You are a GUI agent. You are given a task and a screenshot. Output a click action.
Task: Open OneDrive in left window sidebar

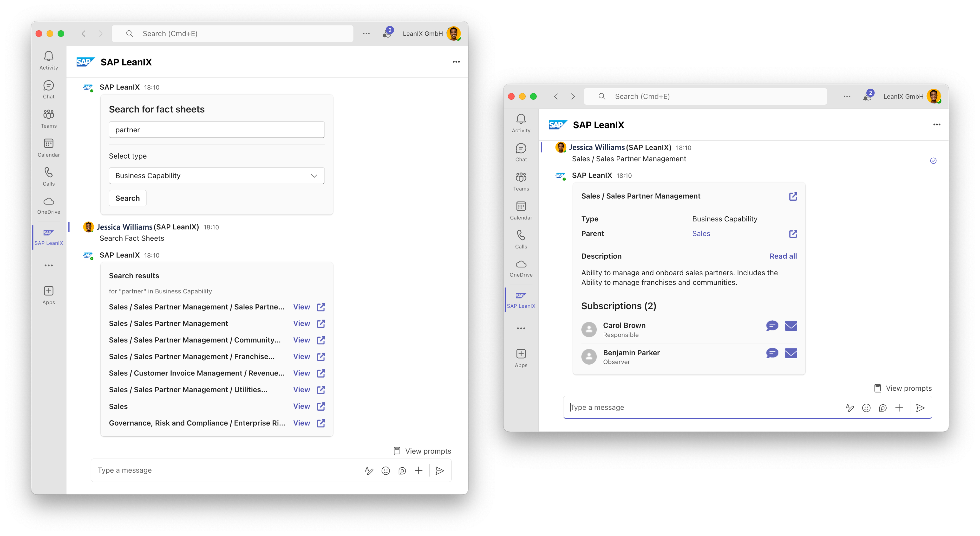click(49, 205)
